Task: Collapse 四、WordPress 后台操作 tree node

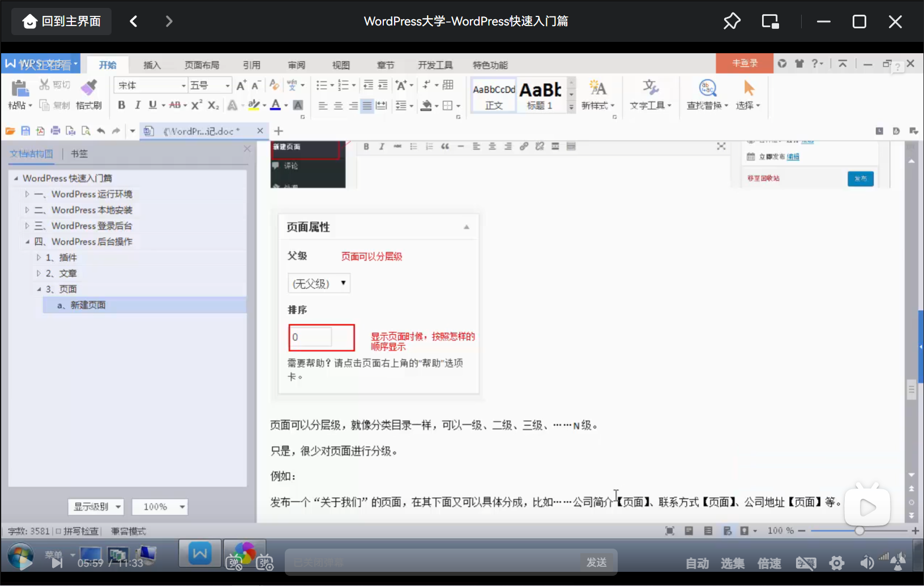Action: click(x=27, y=242)
